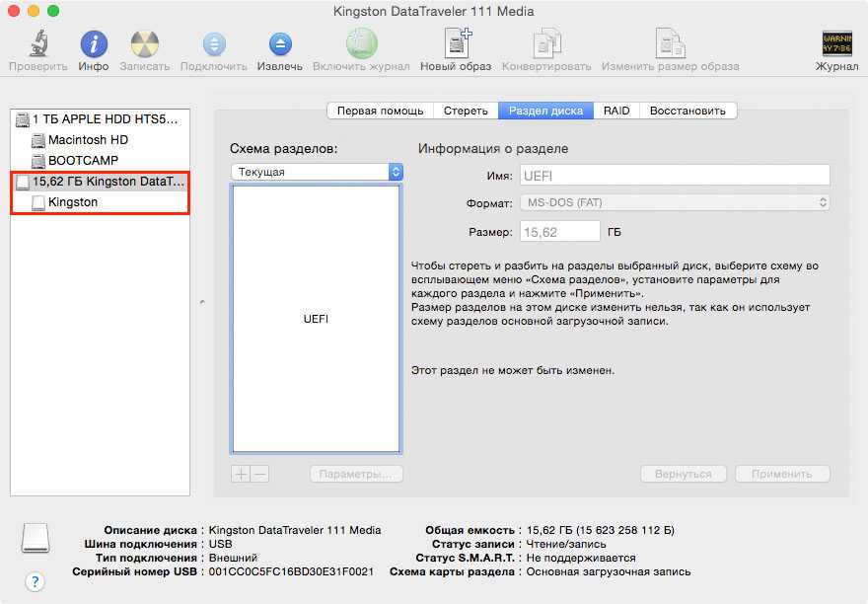Click the Применить button
This screenshot has height=604, width=868.
(782, 475)
